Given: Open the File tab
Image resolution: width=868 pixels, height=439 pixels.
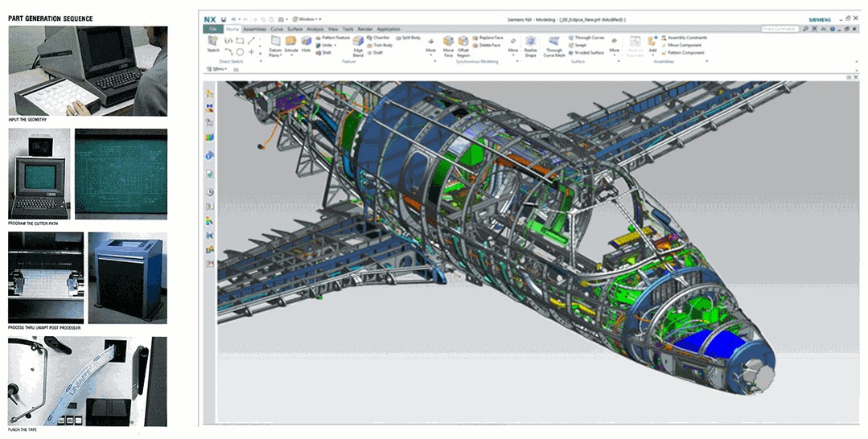Looking at the screenshot, I should click(x=212, y=29).
